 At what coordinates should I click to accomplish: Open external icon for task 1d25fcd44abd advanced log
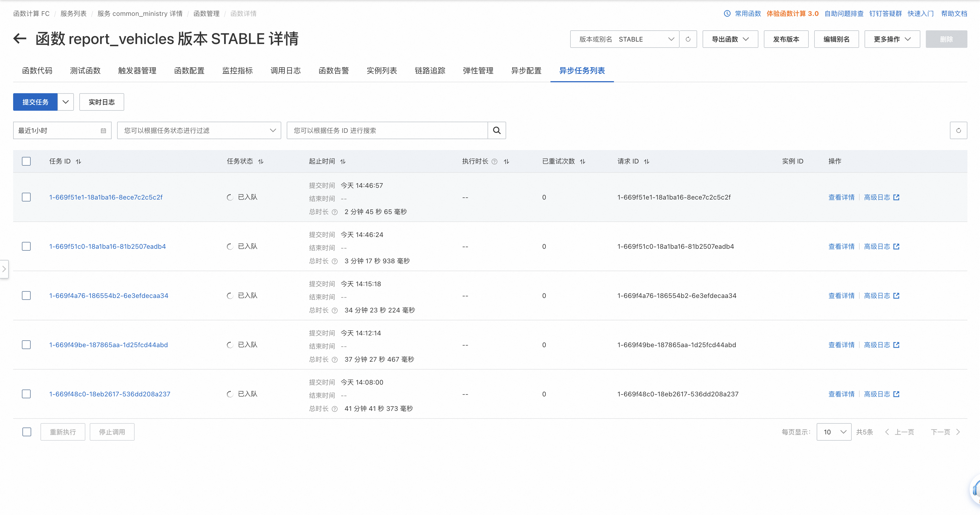896,345
